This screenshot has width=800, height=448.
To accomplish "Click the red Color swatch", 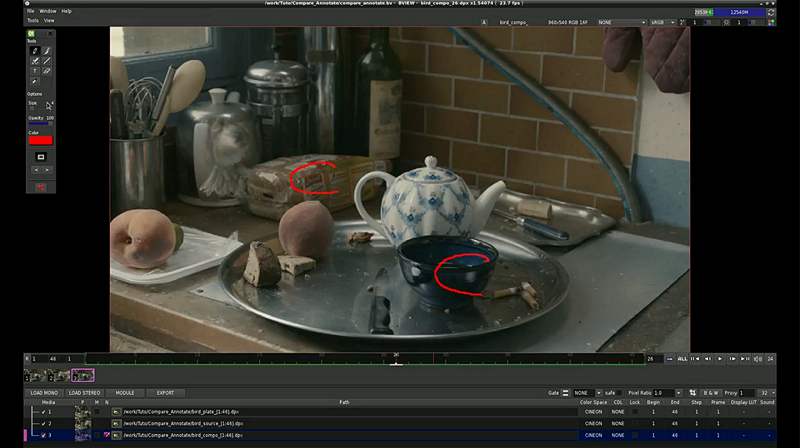I will pos(41,140).
